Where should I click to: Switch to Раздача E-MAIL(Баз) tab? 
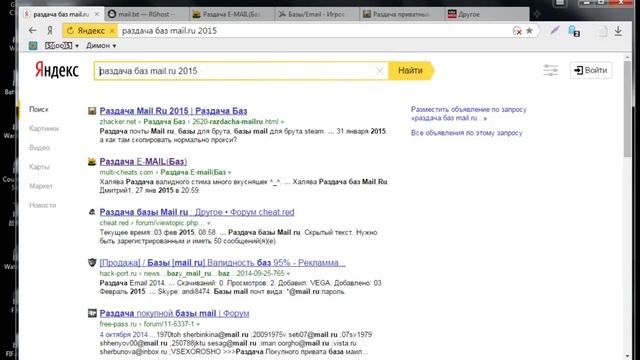[231, 14]
